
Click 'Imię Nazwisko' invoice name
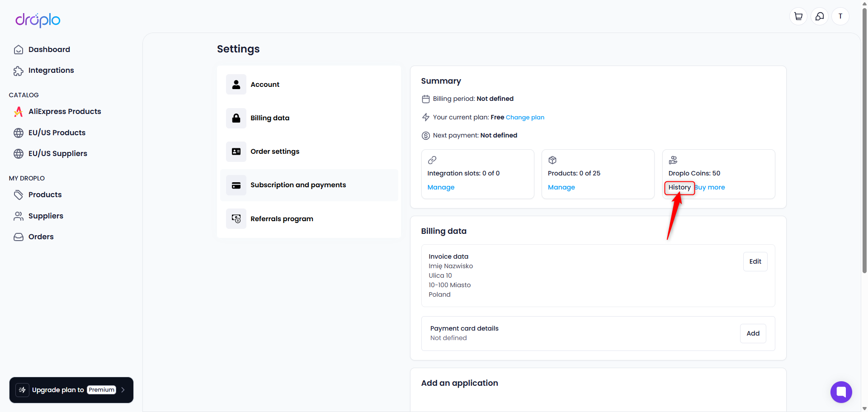tap(451, 266)
